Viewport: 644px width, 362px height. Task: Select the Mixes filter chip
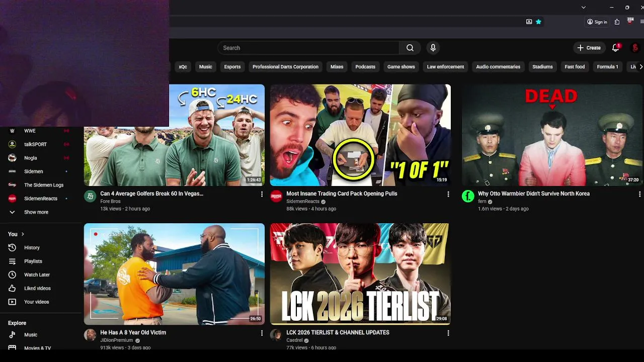[x=337, y=66]
